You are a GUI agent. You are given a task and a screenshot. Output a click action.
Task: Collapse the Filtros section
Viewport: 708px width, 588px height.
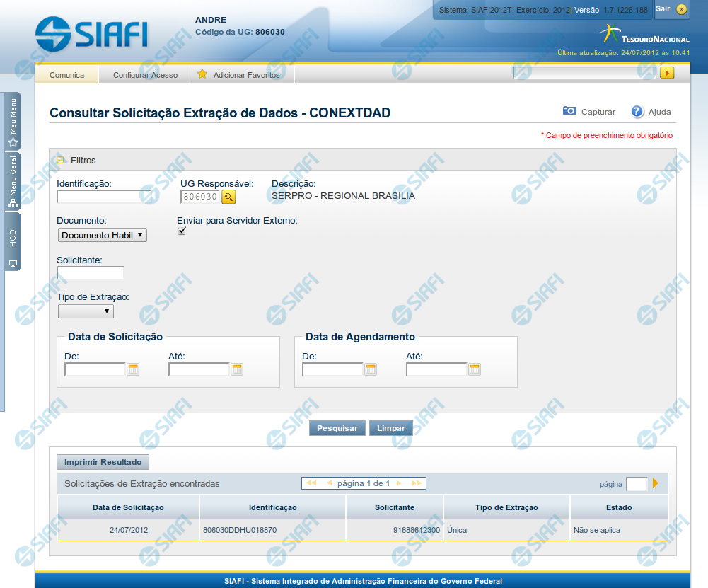[x=61, y=160]
